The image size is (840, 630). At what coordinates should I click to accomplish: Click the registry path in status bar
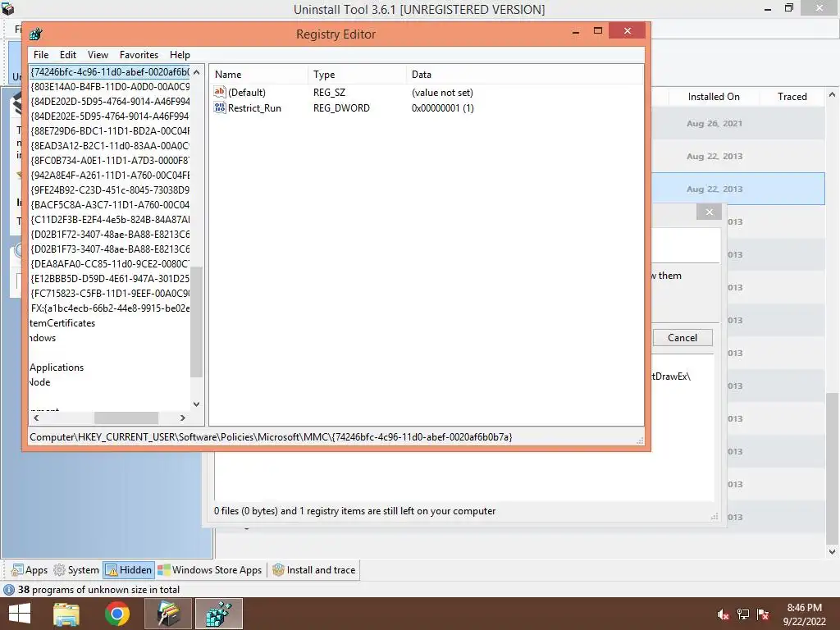click(271, 437)
